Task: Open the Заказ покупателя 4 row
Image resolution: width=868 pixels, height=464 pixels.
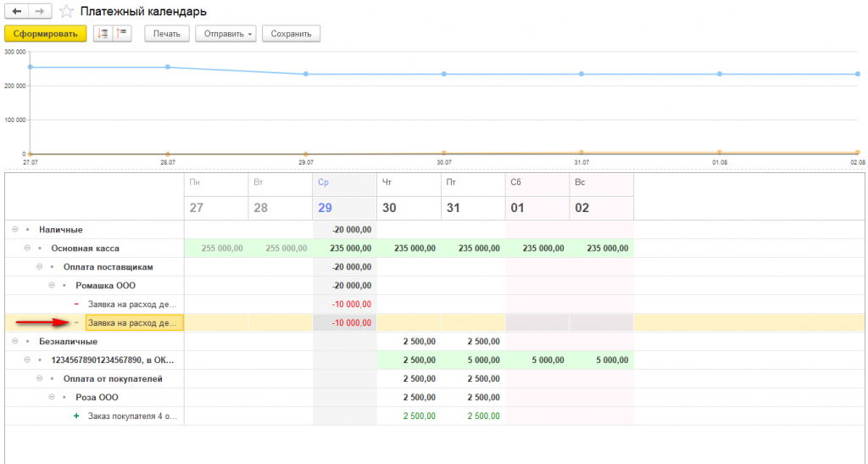Action: [132, 416]
